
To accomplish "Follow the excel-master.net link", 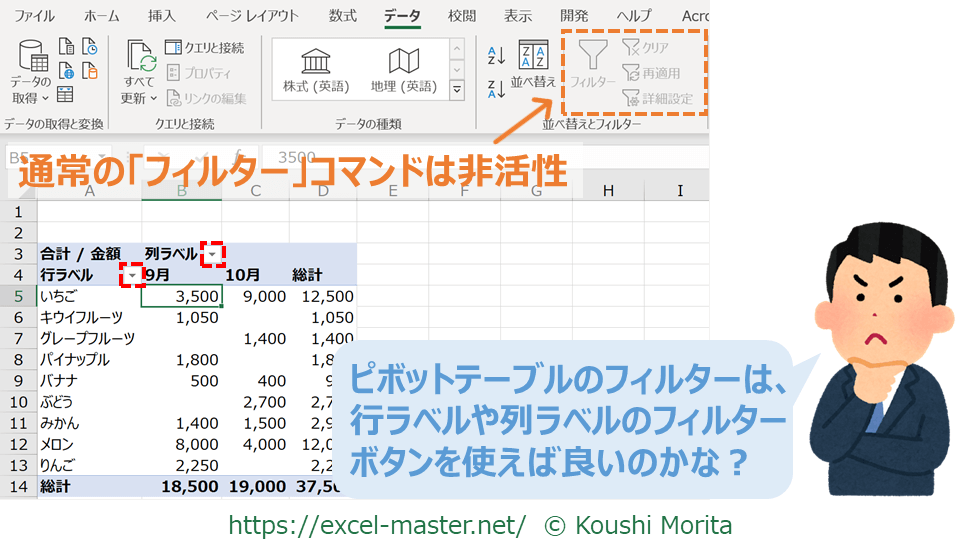I will point(377,524).
